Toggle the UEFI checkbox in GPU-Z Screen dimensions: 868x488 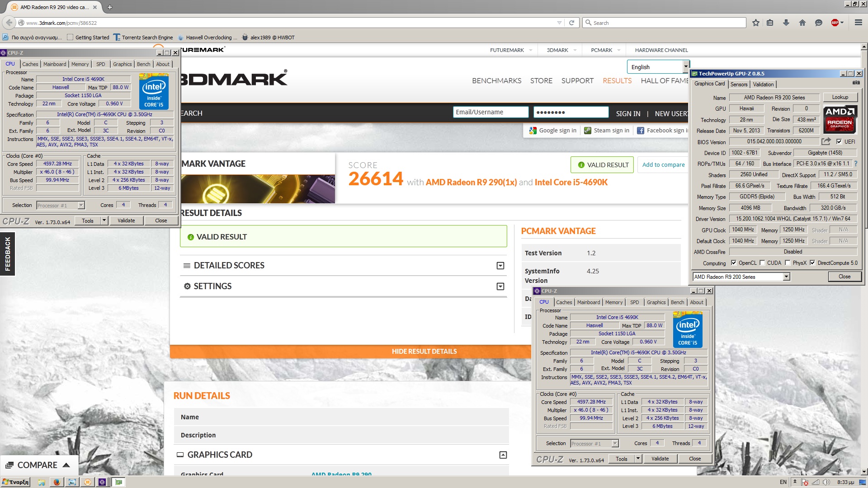click(x=839, y=141)
